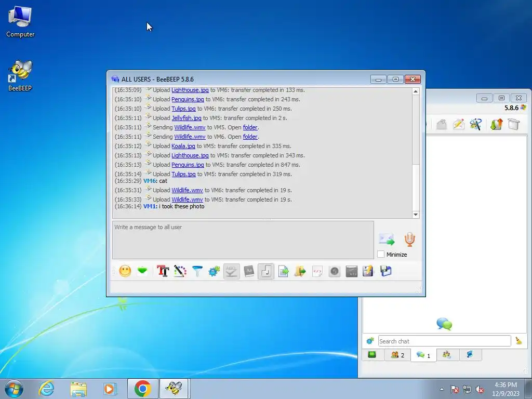Open the taskbar clock showing 4:36 PM

coord(506,389)
